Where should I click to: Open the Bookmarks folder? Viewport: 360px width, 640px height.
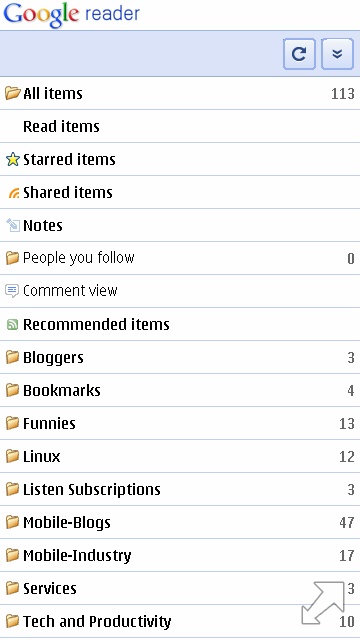[180, 391]
